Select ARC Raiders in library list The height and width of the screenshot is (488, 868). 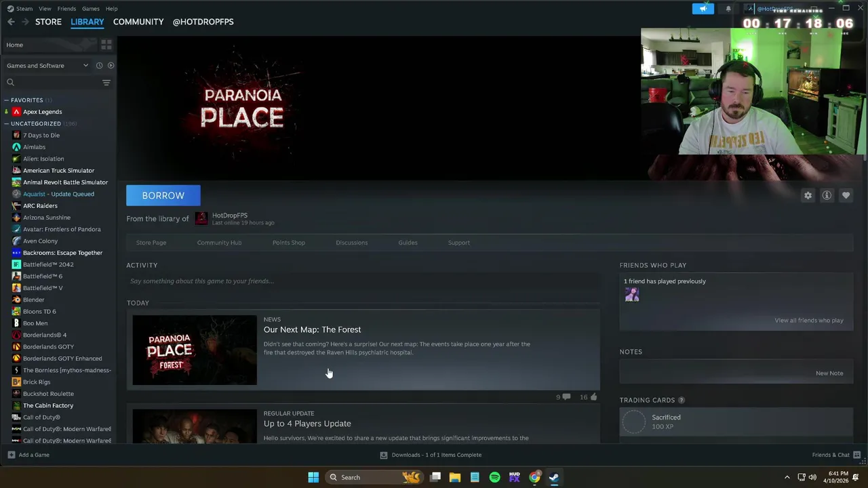pos(40,206)
